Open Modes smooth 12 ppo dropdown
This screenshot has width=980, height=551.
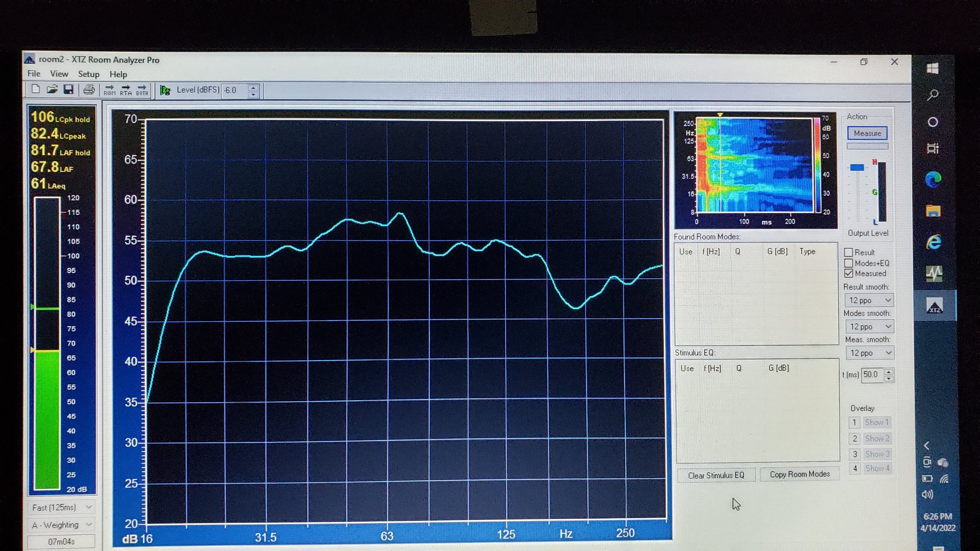(869, 327)
